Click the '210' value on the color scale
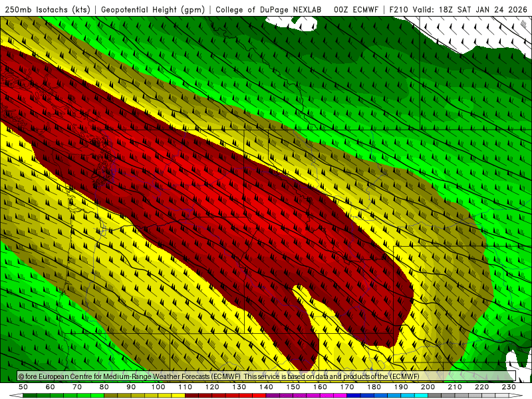Image resolution: width=532 pixels, height=399 pixels. coord(455,387)
